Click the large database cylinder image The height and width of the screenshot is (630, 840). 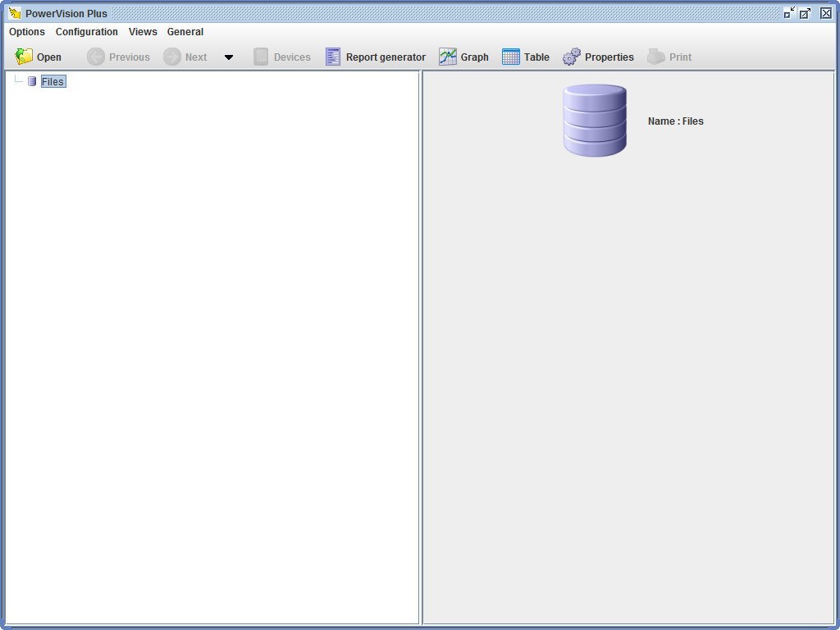point(595,121)
